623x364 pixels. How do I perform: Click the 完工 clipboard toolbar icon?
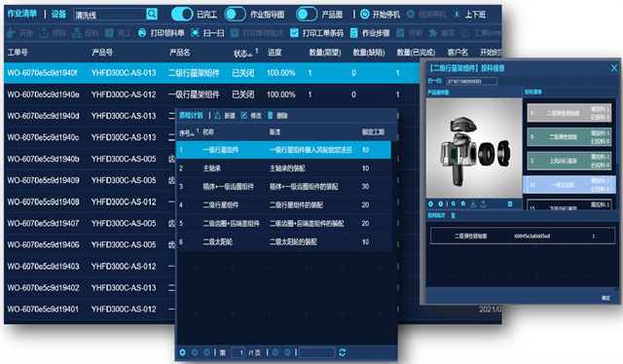pos(109,32)
